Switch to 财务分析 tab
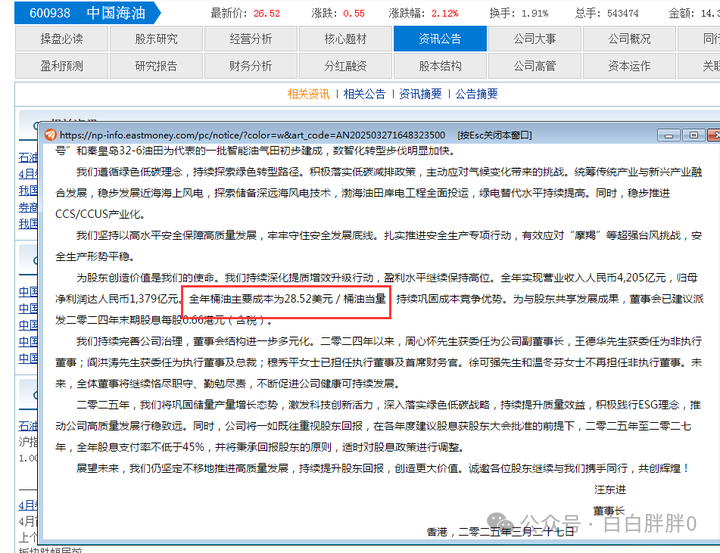The height and width of the screenshot is (553, 720). 251,66
